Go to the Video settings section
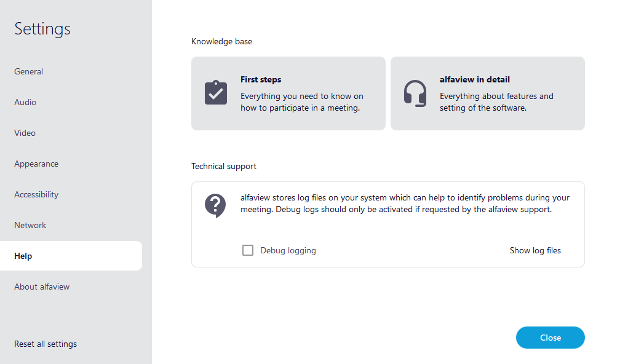This screenshot has width=620, height=364. pos(25,133)
